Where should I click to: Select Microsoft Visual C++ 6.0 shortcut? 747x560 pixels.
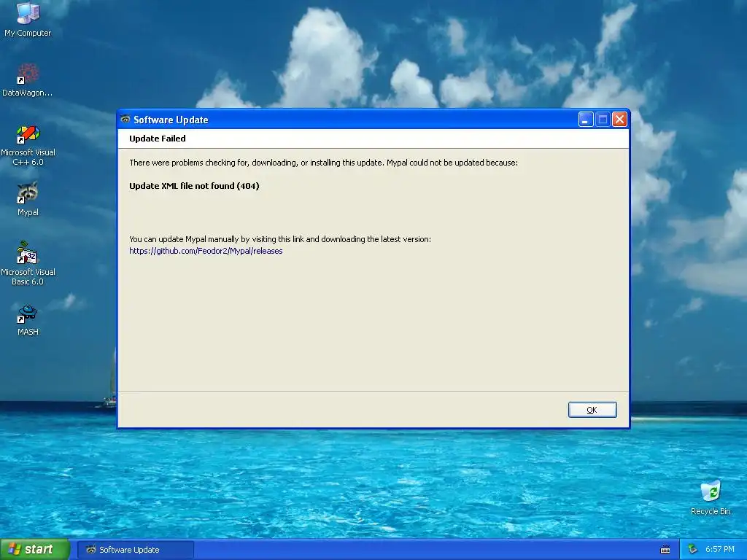[28, 145]
